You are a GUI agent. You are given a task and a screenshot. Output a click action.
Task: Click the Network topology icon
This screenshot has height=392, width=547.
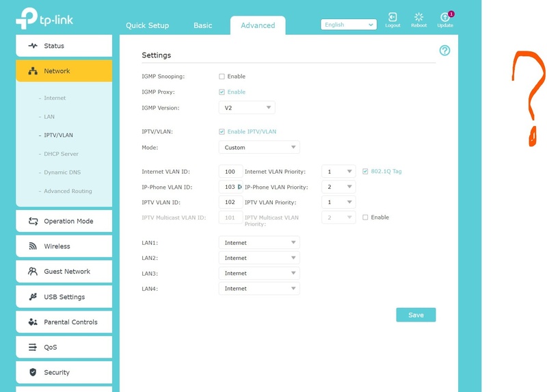tap(33, 71)
